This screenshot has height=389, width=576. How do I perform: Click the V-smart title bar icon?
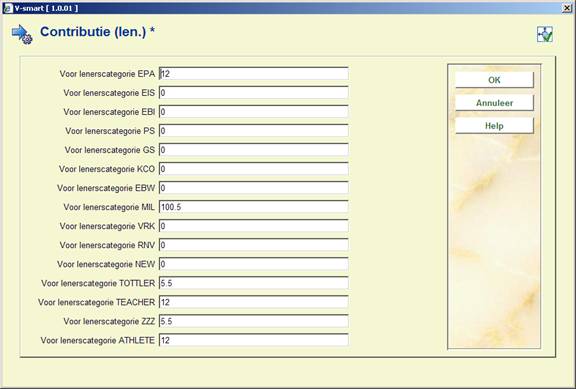pos(8,8)
